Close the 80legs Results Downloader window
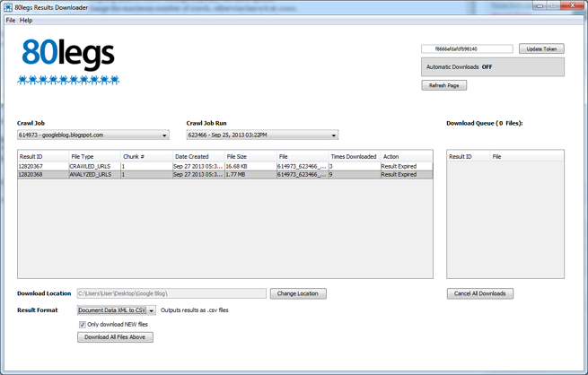The image size is (588, 375). [572, 5]
